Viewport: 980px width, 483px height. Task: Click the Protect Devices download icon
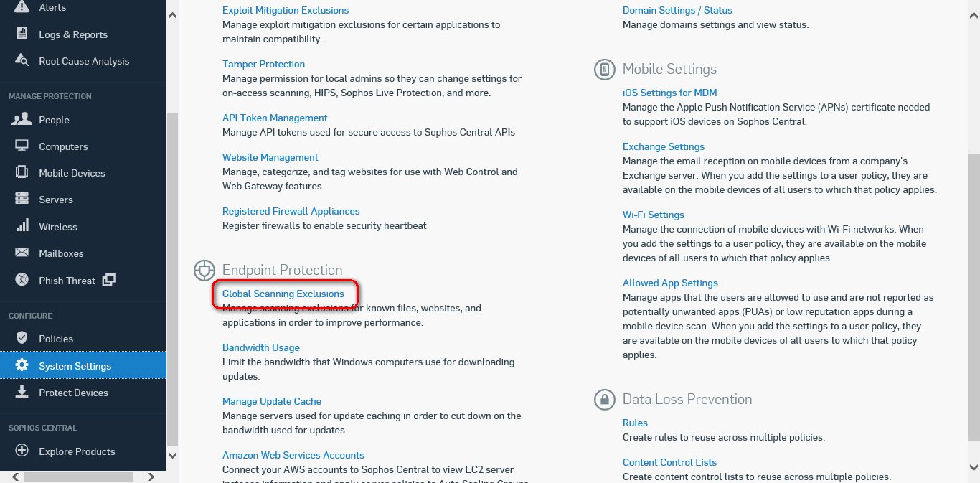(22, 391)
